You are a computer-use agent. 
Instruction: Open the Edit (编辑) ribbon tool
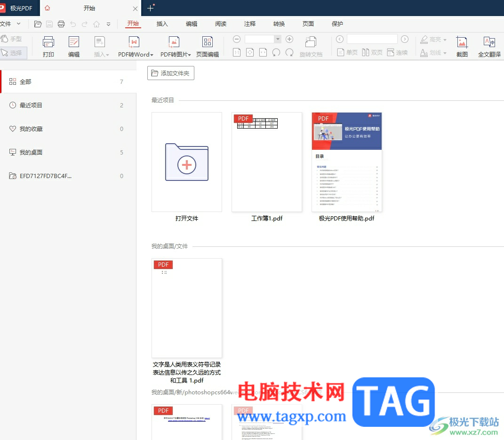point(73,47)
